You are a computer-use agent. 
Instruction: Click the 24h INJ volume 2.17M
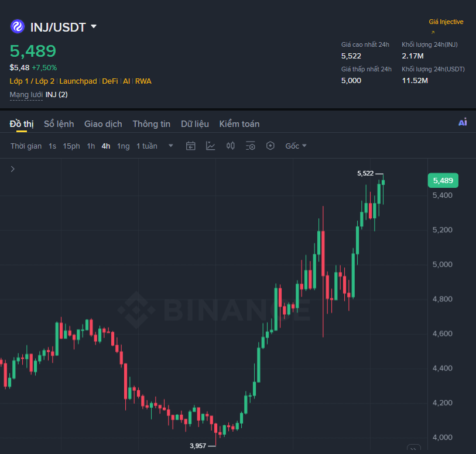coord(413,56)
